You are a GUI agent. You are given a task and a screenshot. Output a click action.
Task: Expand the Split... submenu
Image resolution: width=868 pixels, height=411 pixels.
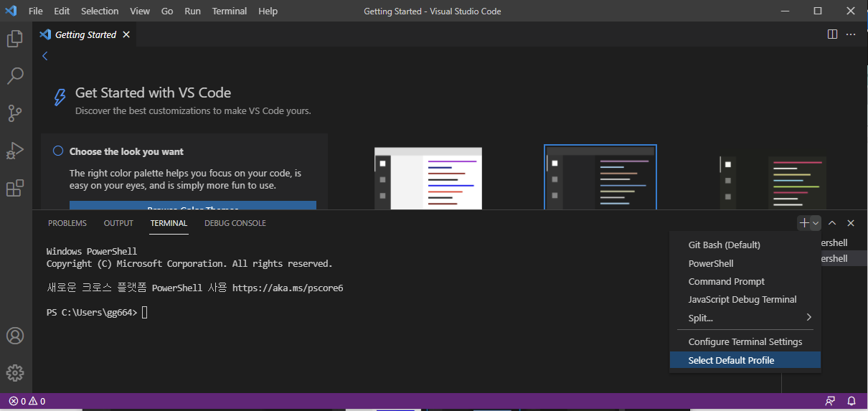click(x=745, y=317)
